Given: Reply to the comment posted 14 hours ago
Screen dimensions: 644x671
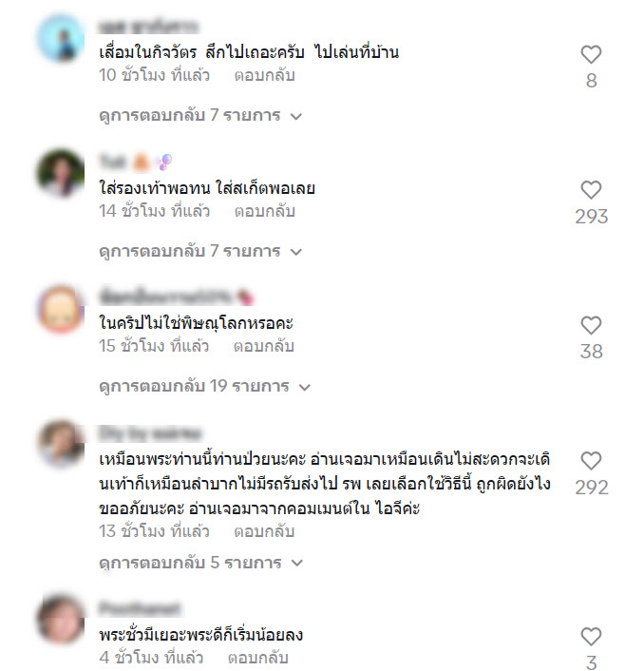Looking at the screenshot, I should click(x=265, y=211).
